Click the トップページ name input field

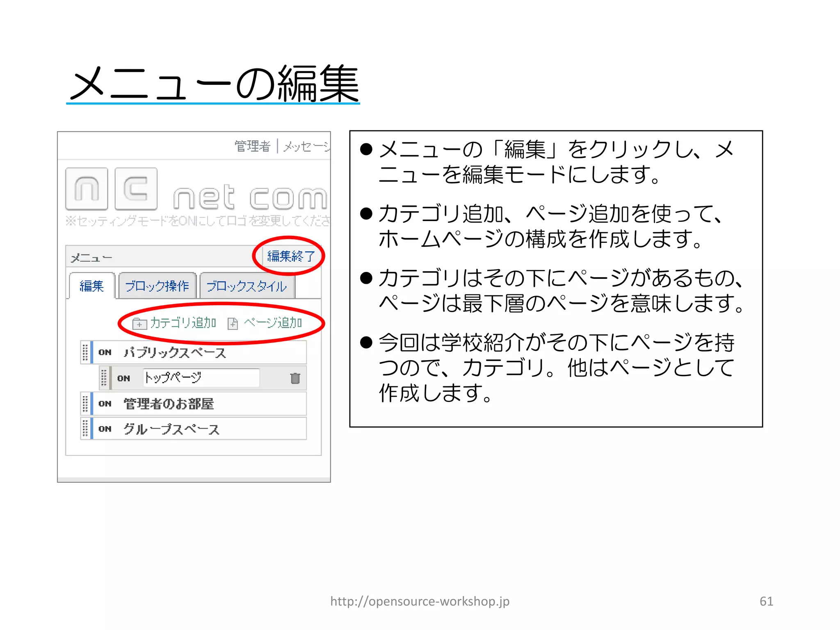point(201,377)
